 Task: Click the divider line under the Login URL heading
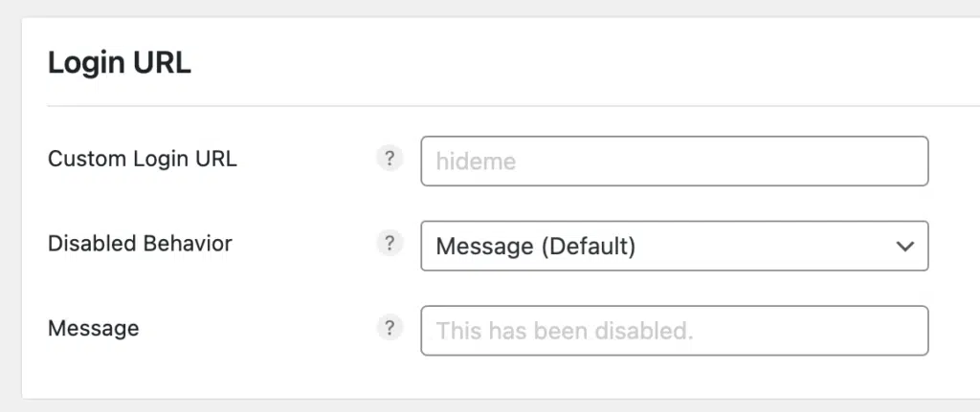coord(479,105)
